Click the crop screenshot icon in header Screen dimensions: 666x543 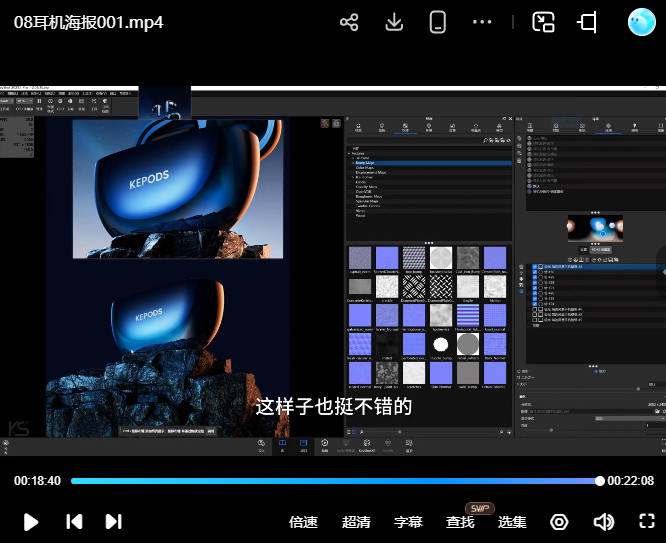pyautogui.click(x=587, y=22)
